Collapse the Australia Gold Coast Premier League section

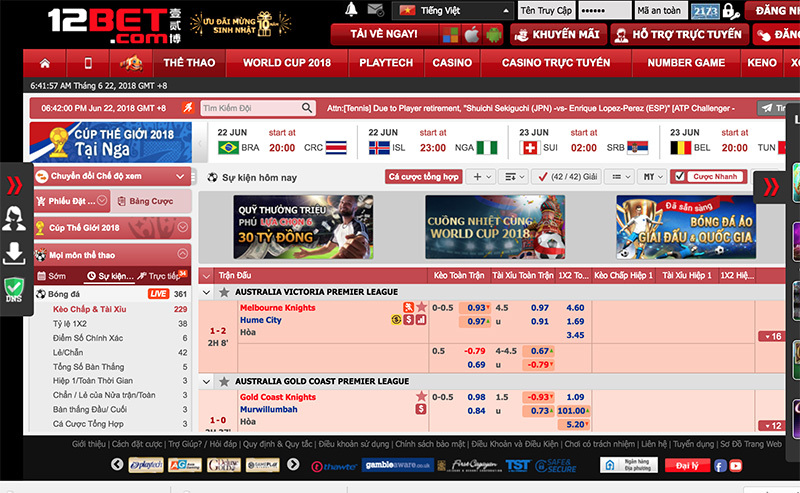click(x=207, y=382)
